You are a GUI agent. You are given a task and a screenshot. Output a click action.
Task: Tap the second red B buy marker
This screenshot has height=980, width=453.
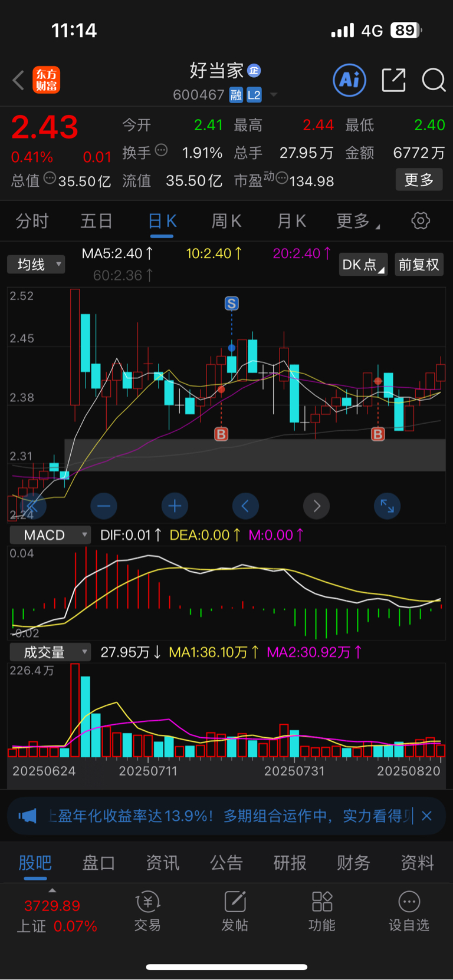(x=378, y=434)
